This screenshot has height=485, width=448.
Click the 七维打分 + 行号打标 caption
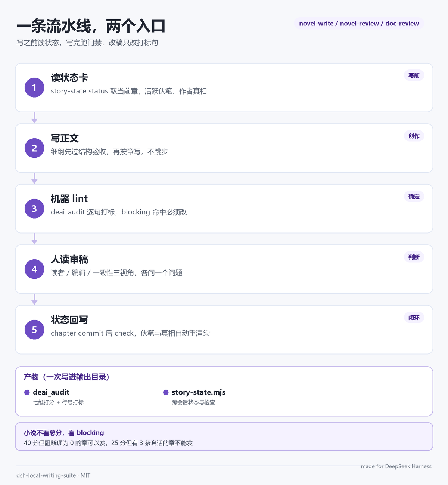pyautogui.click(x=58, y=402)
